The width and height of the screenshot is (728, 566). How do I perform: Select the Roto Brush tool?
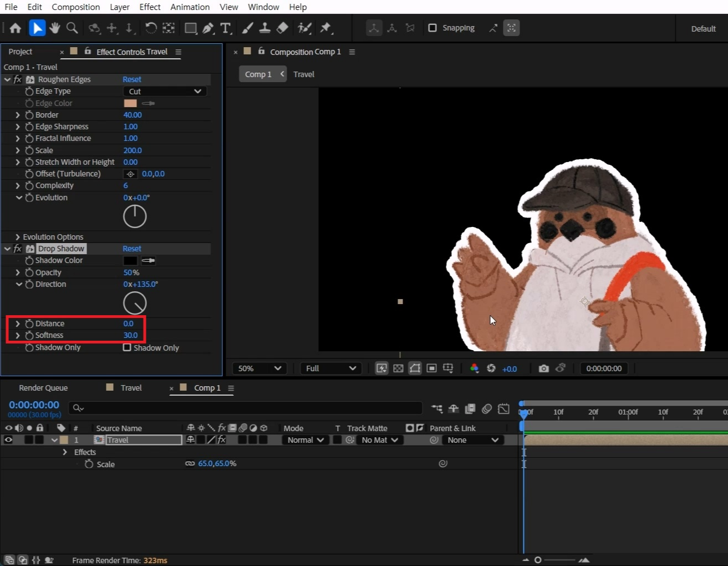click(x=304, y=28)
